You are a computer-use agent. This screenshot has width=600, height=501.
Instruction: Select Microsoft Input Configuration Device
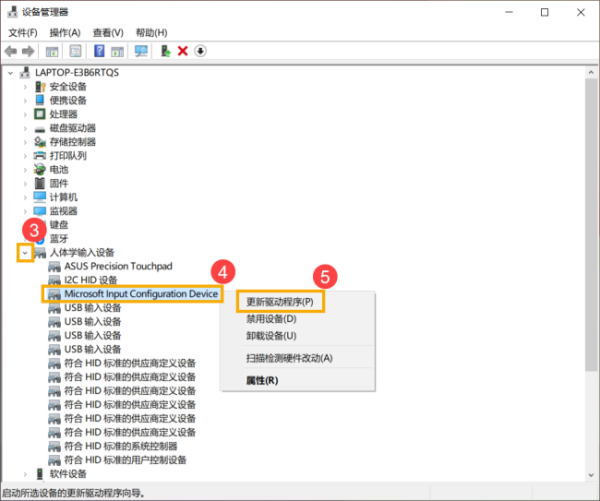(140, 294)
